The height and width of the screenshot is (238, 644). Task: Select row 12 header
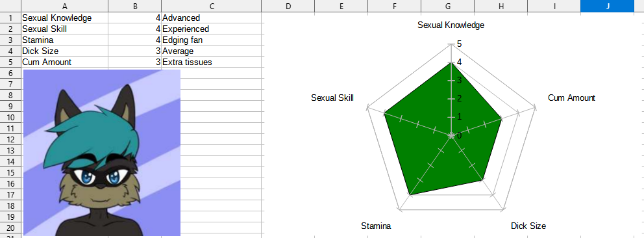tap(10, 139)
